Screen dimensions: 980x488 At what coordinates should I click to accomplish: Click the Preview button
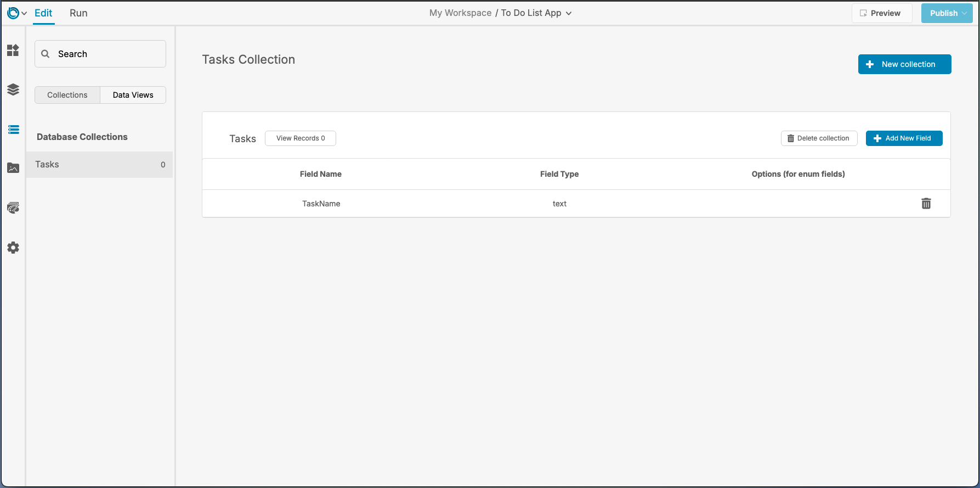pos(882,13)
